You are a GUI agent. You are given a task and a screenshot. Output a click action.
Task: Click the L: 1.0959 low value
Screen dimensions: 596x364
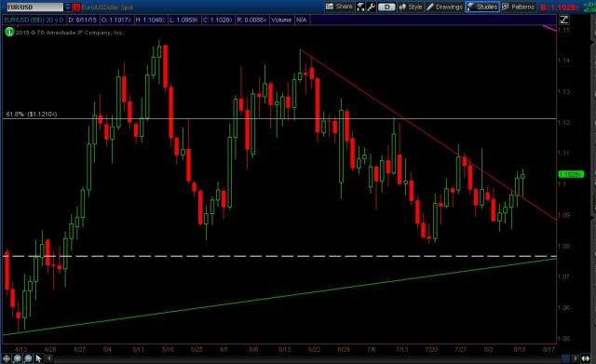[184, 20]
